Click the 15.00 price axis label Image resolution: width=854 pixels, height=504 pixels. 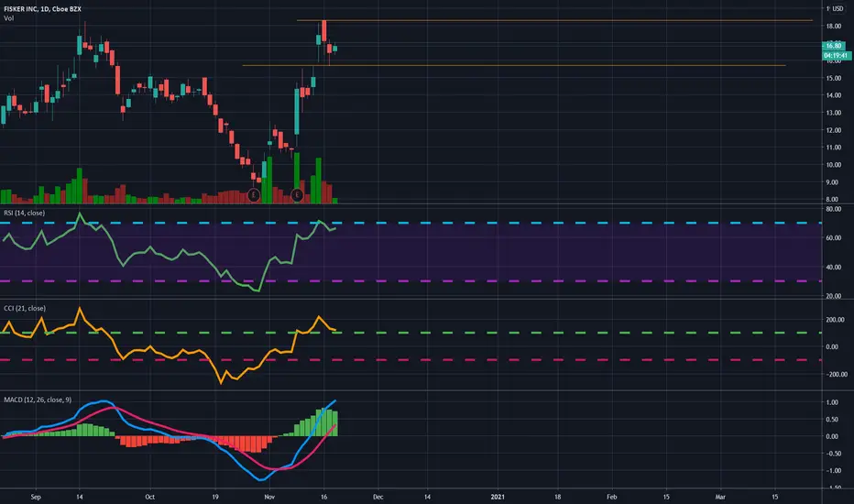click(x=834, y=78)
